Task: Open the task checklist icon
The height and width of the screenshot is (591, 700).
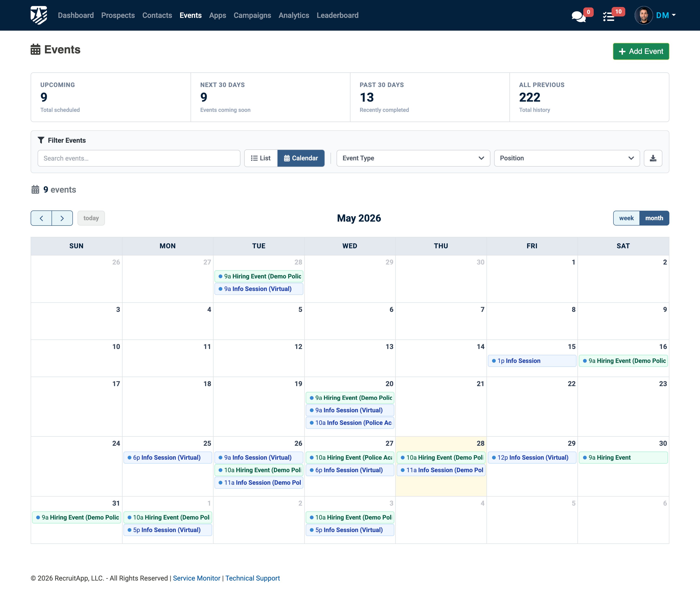Action: pos(609,16)
